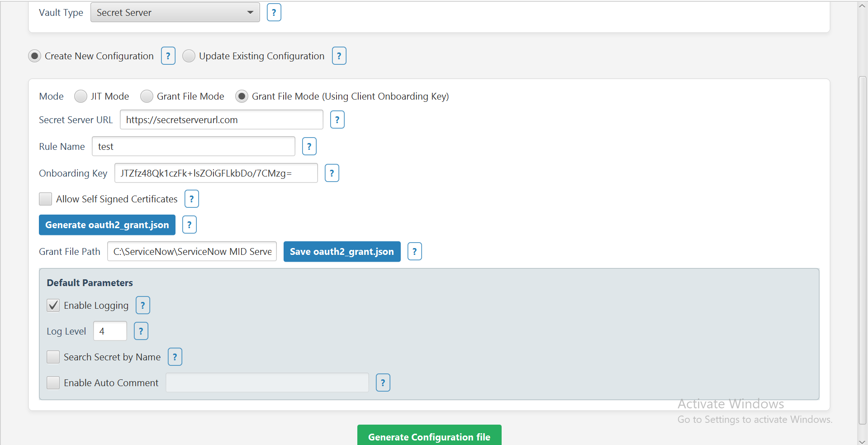
Task: Open help for Allow Self Signed Certificates
Action: [x=191, y=199]
